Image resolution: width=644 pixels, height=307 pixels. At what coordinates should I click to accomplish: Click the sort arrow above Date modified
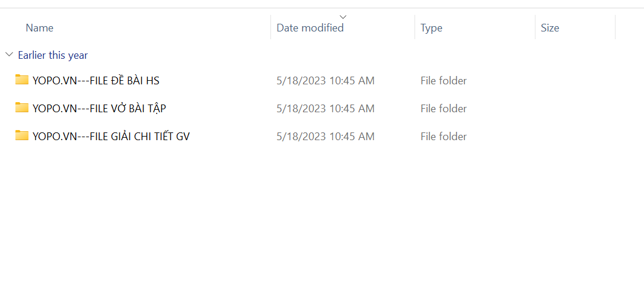click(343, 17)
